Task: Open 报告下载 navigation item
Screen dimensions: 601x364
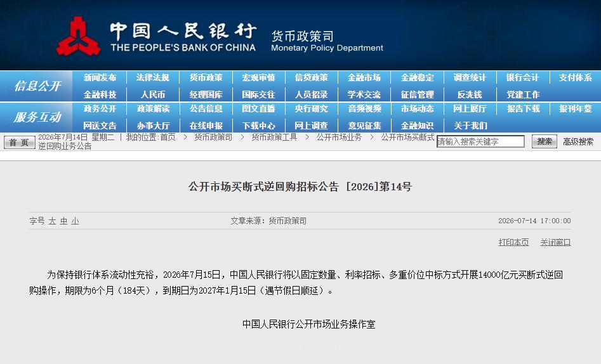Action: (522, 109)
